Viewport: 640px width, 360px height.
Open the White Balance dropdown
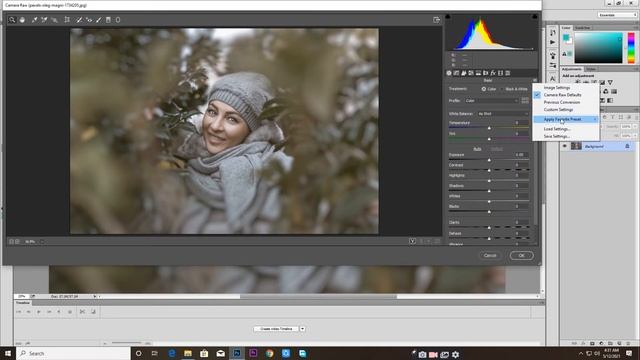(503, 113)
